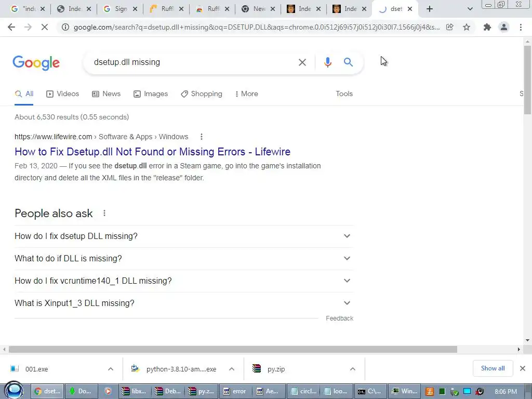Open options for the Lifewire result
The image size is (532, 399).
click(202, 137)
